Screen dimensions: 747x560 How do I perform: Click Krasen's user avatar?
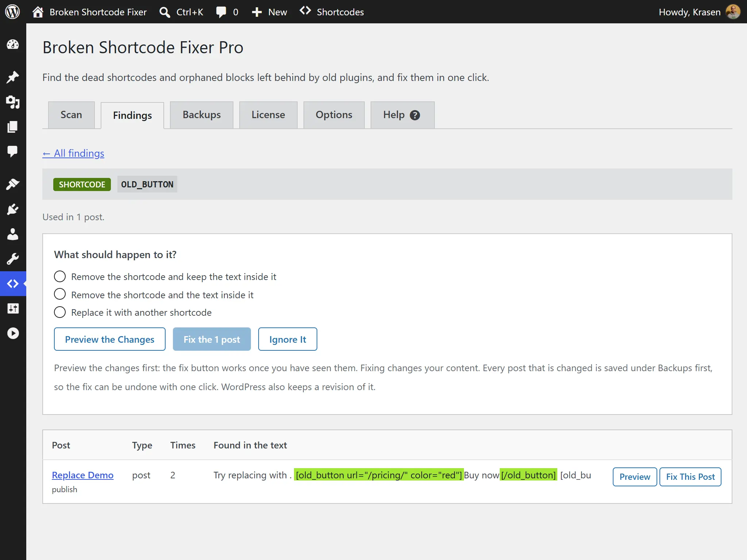coord(733,12)
